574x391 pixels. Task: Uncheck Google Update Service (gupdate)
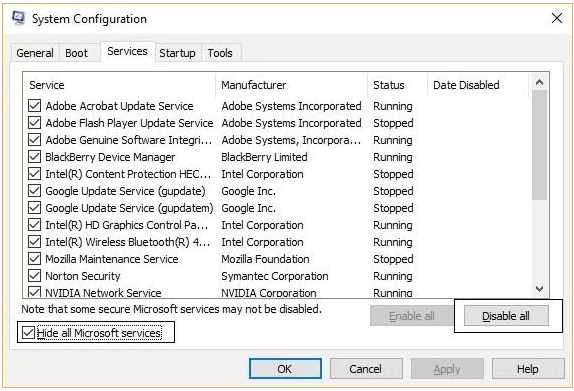34,191
